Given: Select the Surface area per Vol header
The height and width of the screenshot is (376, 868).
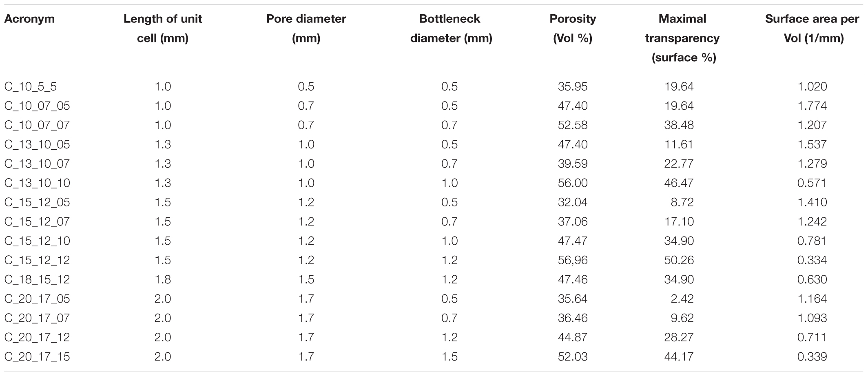Looking at the screenshot, I should [x=812, y=29].
